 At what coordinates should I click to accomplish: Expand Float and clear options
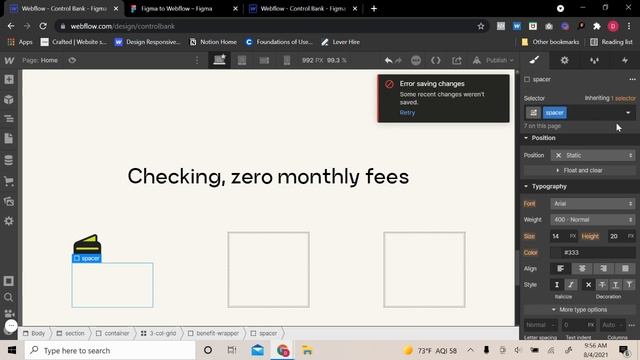(580, 170)
